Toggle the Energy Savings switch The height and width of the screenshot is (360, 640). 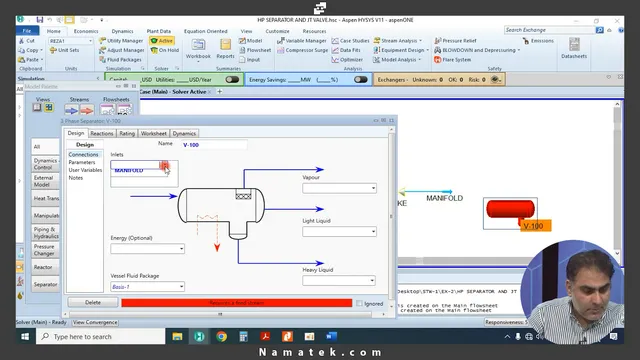point(361,80)
